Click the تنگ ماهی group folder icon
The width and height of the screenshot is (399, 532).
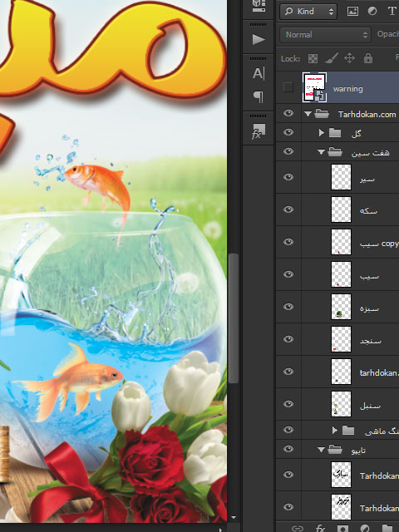348,431
